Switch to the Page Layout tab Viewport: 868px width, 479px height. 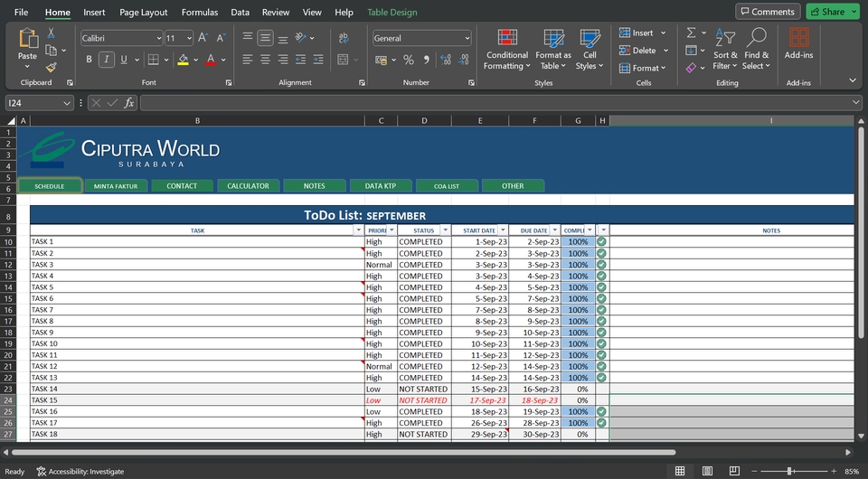click(x=144, y=12)
